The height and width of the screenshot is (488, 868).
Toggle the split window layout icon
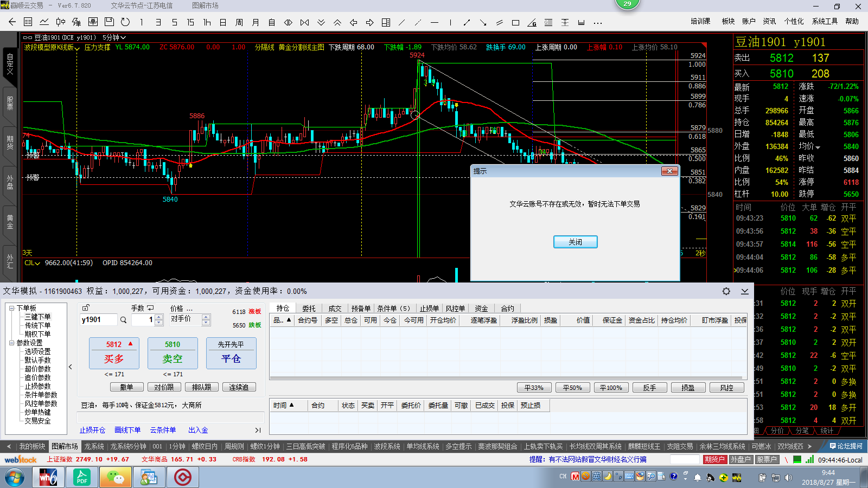(x=386, y=22)
